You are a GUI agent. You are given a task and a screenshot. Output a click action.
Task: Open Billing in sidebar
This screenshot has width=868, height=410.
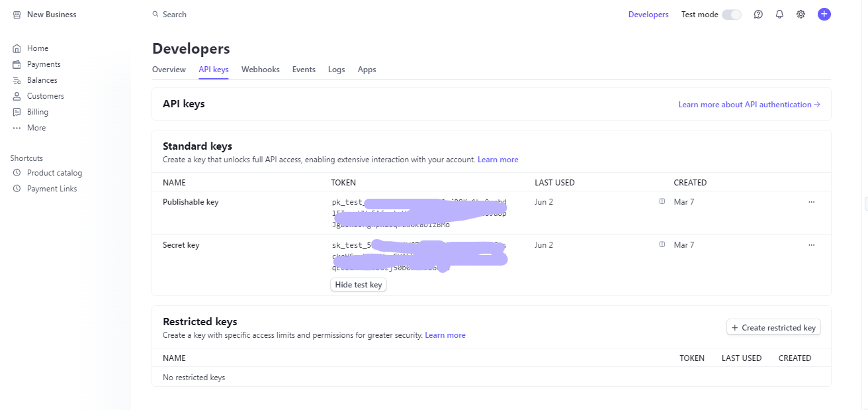38,112
